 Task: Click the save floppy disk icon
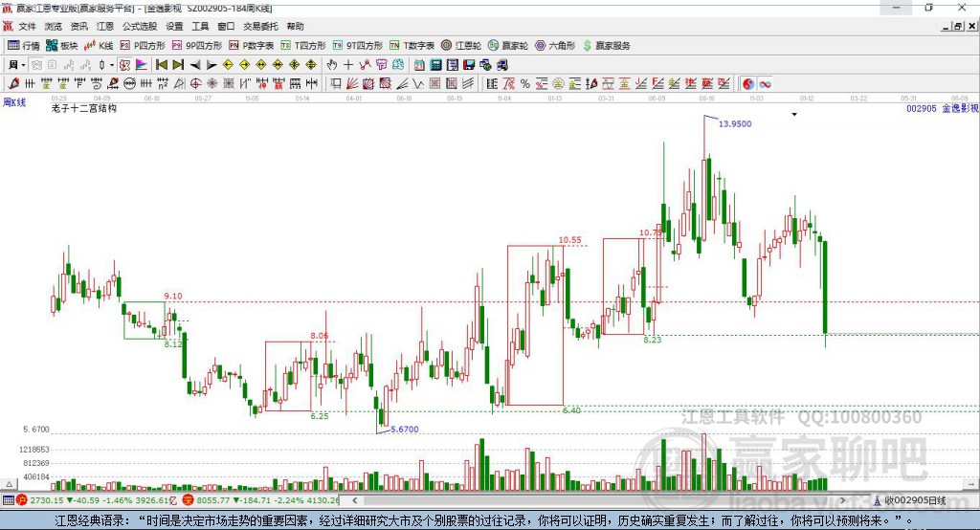(469, 65)
